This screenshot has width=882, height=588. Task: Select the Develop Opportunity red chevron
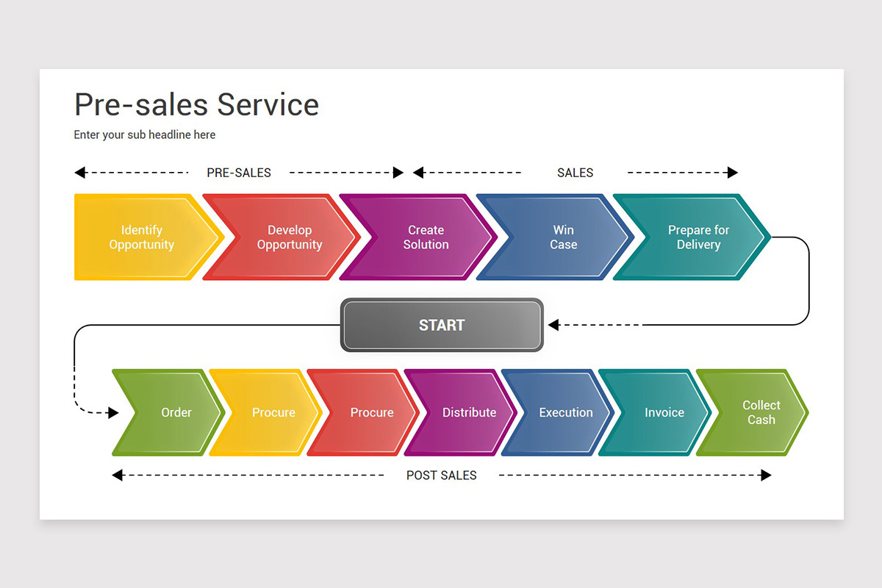282,237
